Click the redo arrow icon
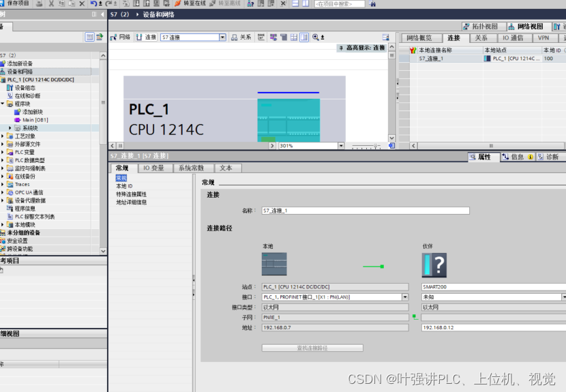Screen dimensions: 566x392 [108, 3]
